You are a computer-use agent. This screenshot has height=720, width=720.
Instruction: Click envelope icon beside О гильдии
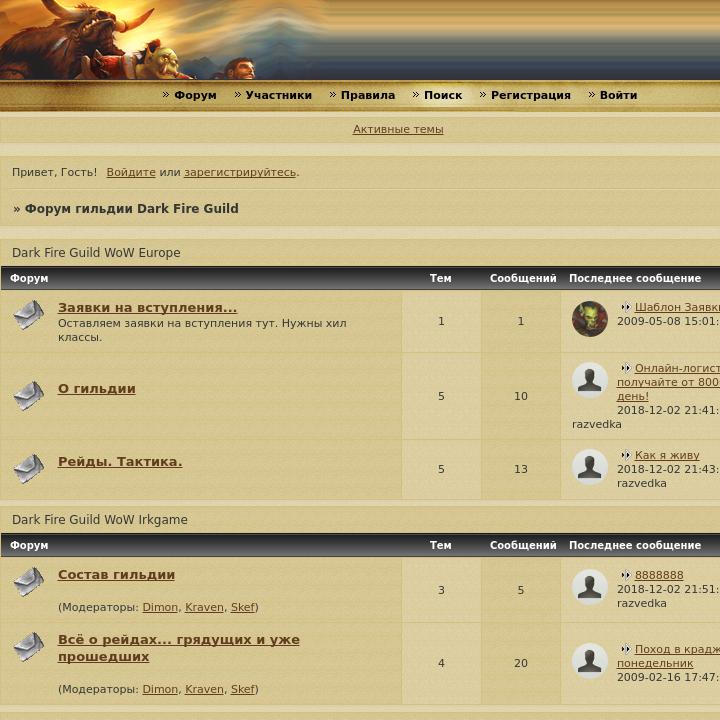pos(28,395)
